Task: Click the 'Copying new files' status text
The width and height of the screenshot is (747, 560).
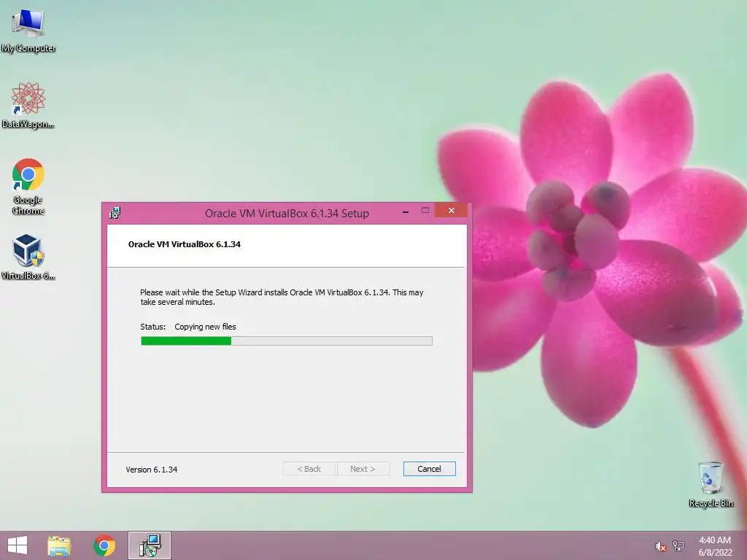Action: pos(205,327)
